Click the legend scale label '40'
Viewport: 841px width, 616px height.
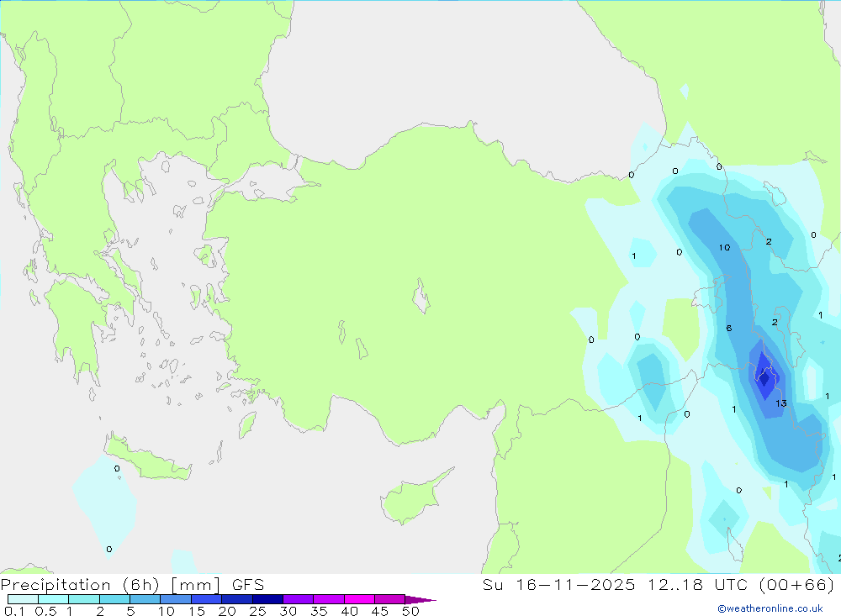click(349, 611)
